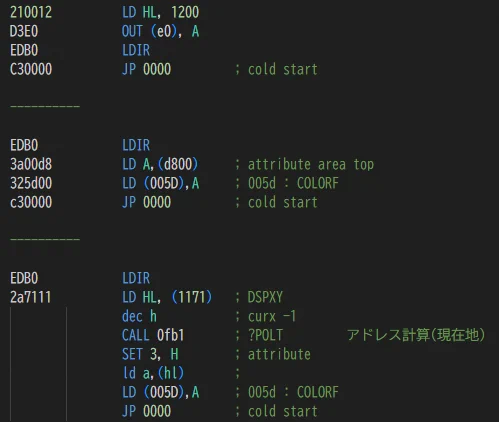The image size is (499, 422).
Task: Click the standalone comment attribute
Action: click(279, 354)
